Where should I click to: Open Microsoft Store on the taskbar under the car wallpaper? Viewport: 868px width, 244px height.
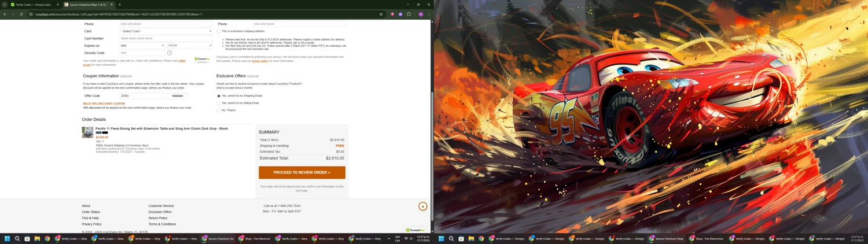pyautogui.click(x=461, y=238)
